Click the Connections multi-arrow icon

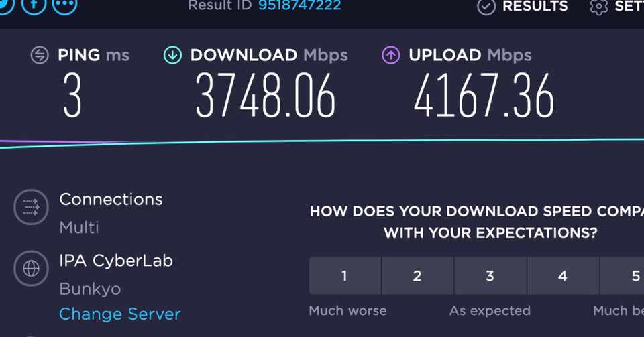coord(32,207)
